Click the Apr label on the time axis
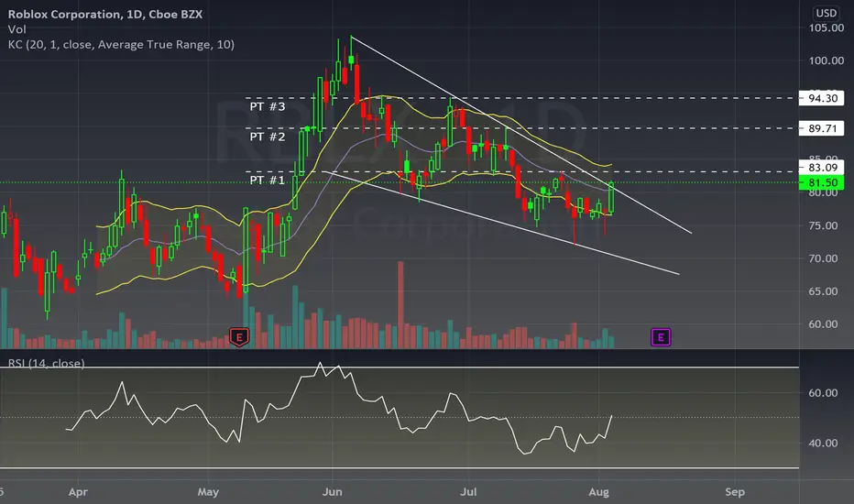The image size is (854, 504). [x=78, y=492]
